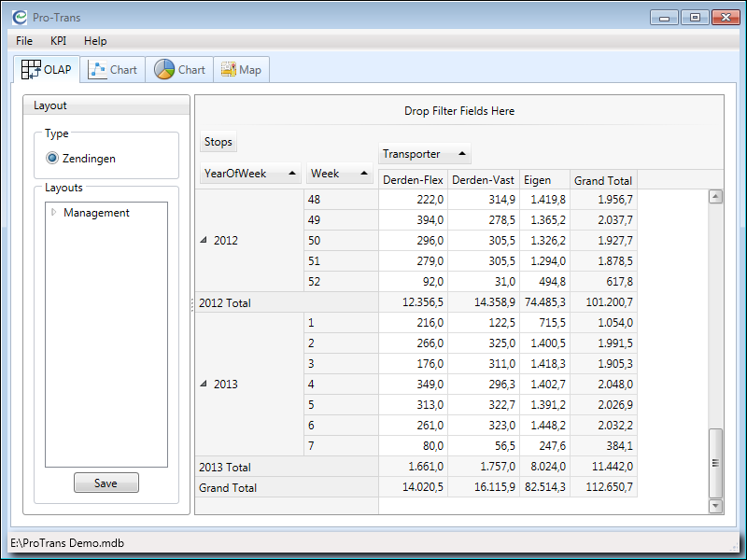Open the File menu
The height and width of the screenshot is (560, 747).
(24, 41)
